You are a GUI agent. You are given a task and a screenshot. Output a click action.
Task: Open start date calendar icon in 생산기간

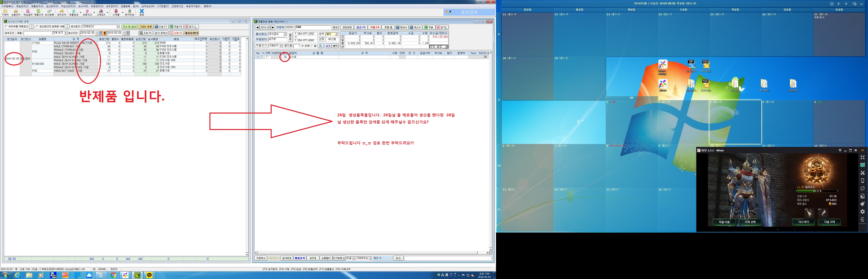coord(100,33)
